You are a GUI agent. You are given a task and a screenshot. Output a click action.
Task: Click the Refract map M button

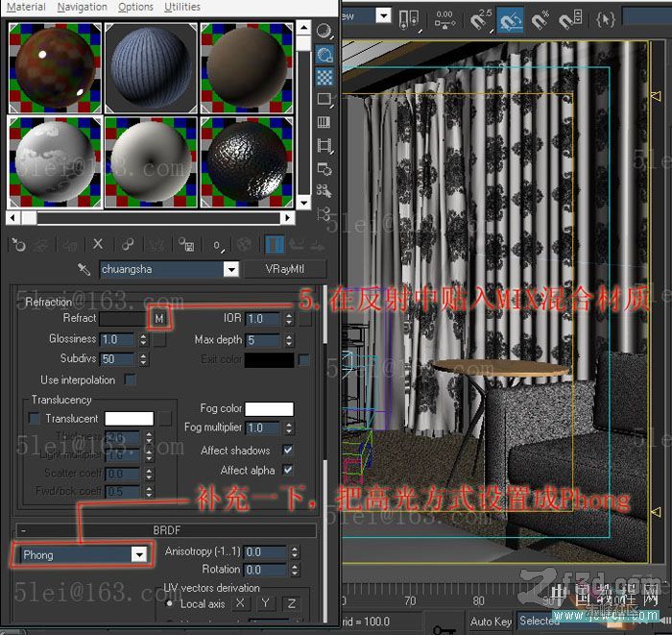(159, 318)
